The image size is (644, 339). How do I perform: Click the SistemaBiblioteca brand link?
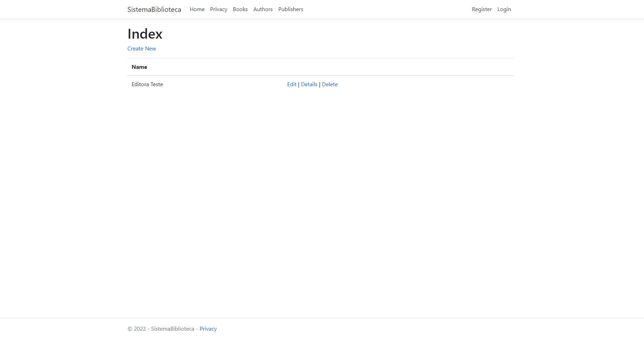pyautogui.click(x=154, y=9)
